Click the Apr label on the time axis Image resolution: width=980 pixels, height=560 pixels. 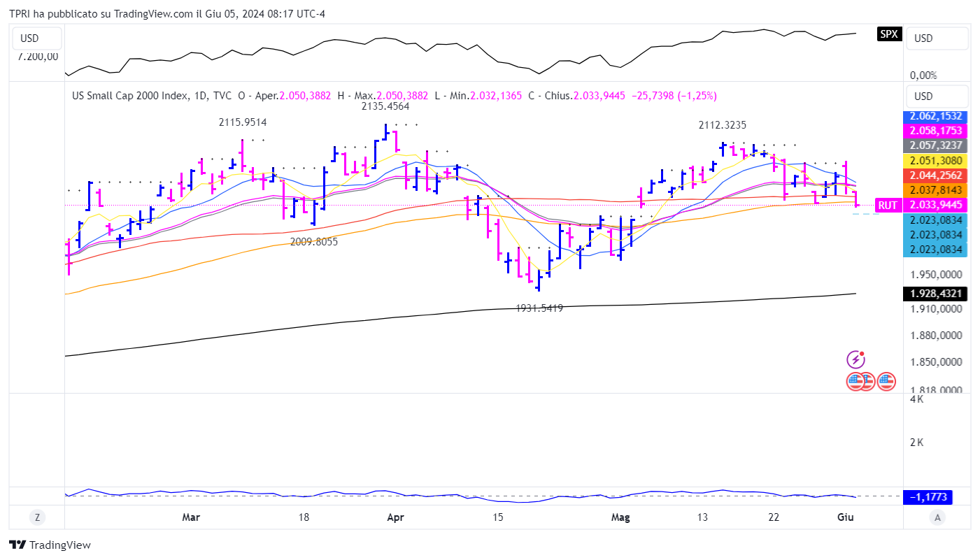click(395, 517)
